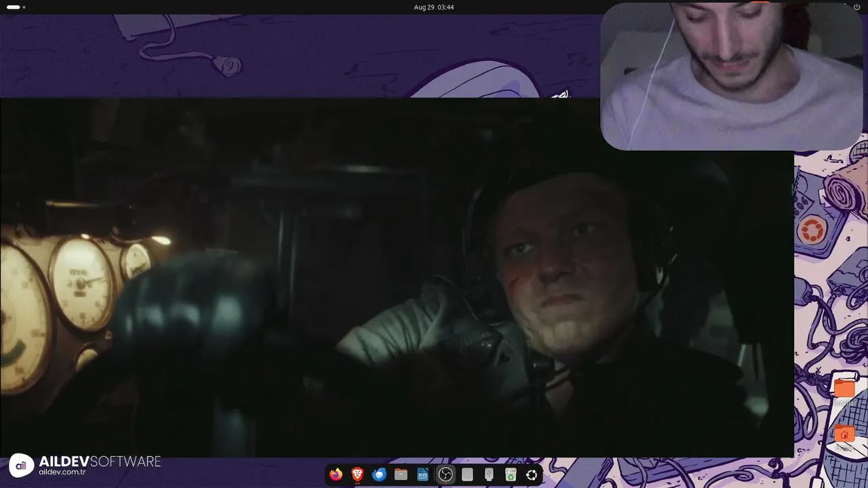Click the dark movie video frame
This screenshot has height=488, width=868.
[397, 278]
